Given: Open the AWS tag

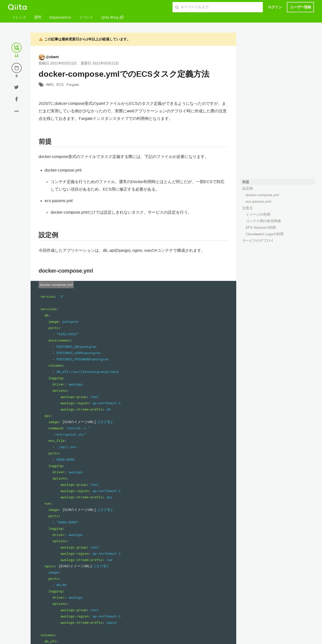Looking at the screenshot, I should click(50, 85).
